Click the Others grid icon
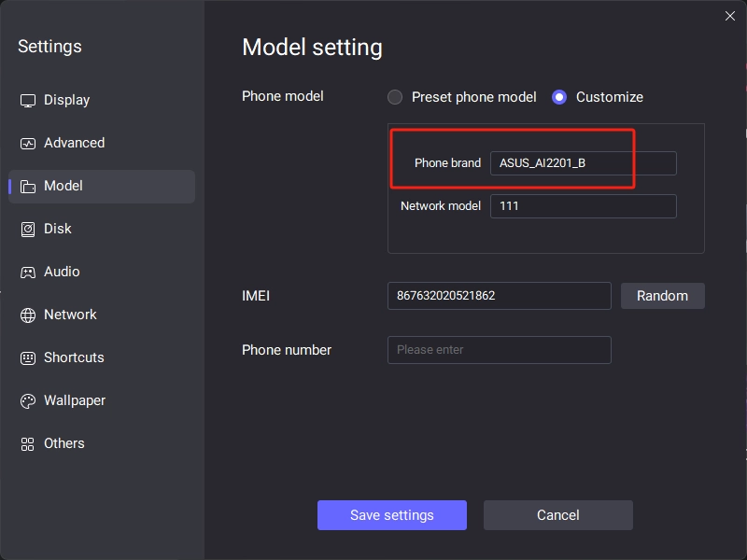Screen dimensions: 747x560 pyautogui.click(x=28, y=444)
